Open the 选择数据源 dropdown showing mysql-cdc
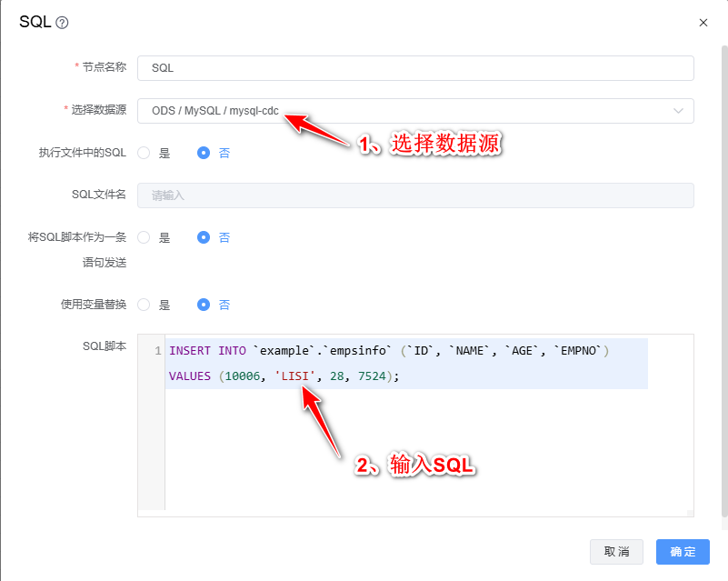The width and height of the screenshot is (728, 581). (400, 111)
